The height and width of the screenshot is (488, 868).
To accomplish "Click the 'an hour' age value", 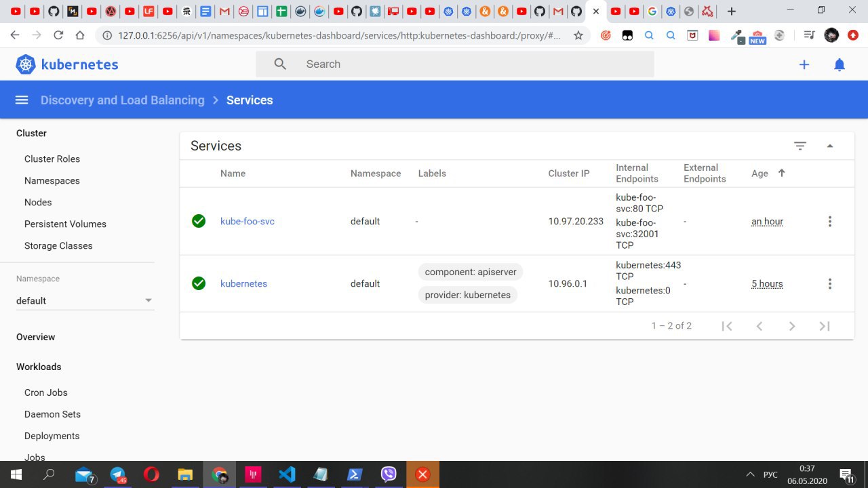I will pyautogui.click(x=767, y=222).
